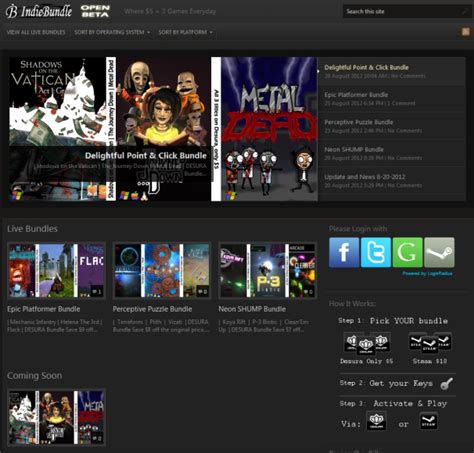The width and height of the screenshot is (474, 453).
Task: Click the Powered by LoginRadius link
Action: click(x=427, y=273)
